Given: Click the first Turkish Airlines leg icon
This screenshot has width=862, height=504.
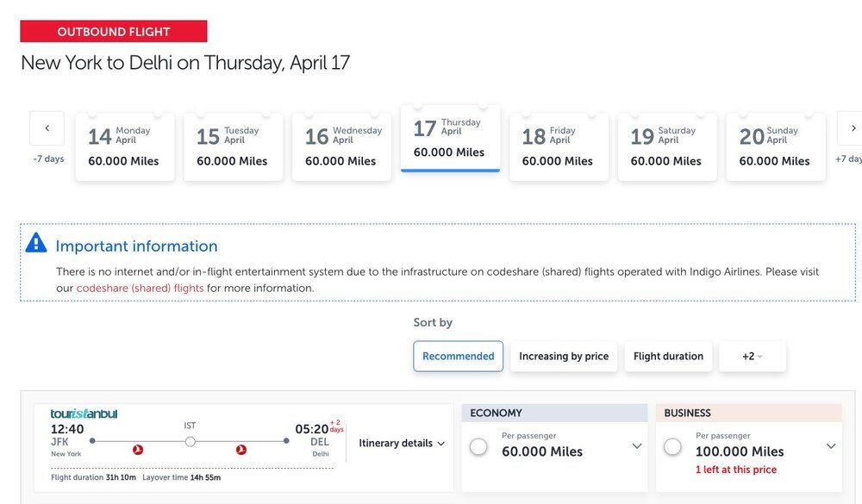Looking at the screenshot, I should pyautogui.click(x=138, y=450).
